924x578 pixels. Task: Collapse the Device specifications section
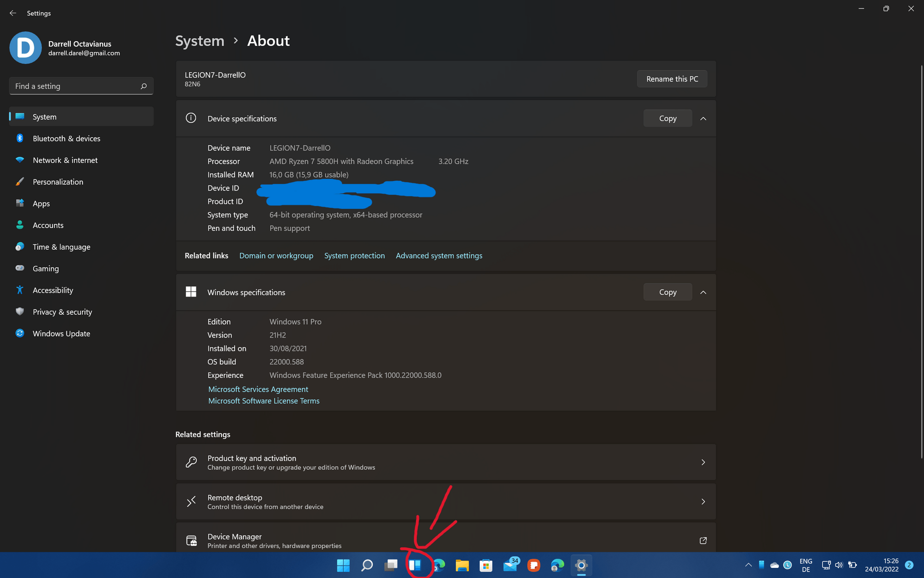[703, 118]
